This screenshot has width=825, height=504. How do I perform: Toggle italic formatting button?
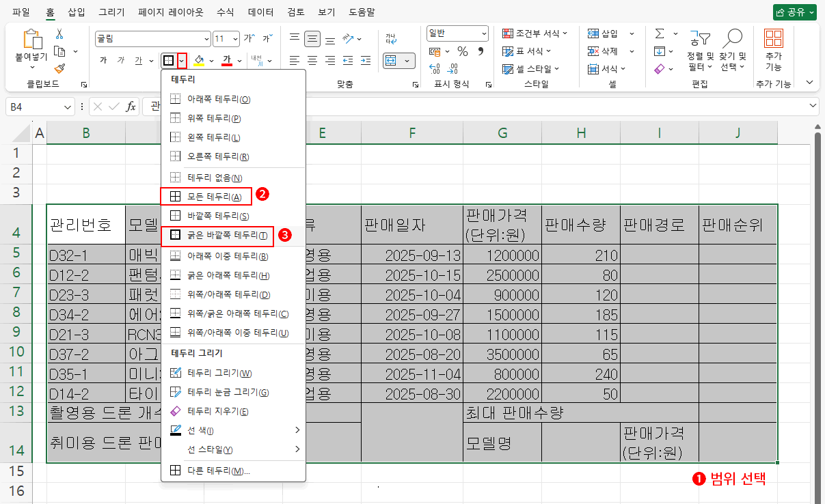[x=121, y=61]
